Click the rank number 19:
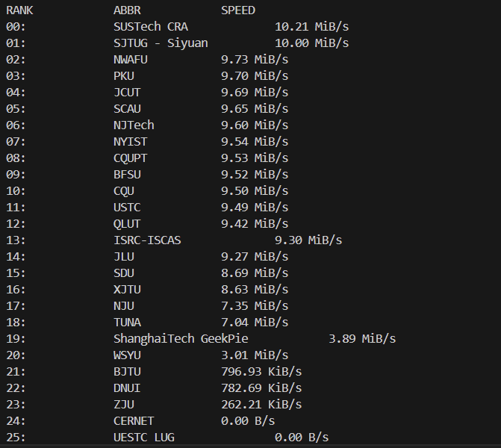 point(16,339)
